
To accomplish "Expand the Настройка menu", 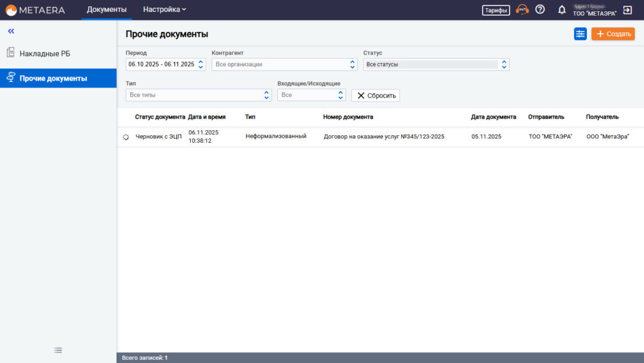I will (x=164, y=9).
